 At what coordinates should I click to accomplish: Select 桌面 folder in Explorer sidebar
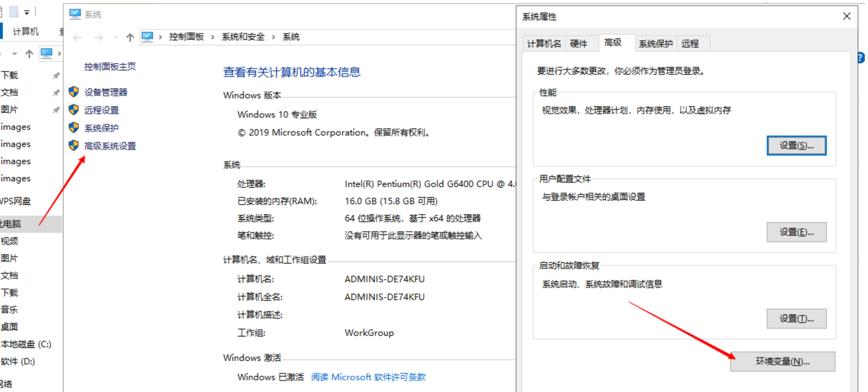[x=9, y=327]
